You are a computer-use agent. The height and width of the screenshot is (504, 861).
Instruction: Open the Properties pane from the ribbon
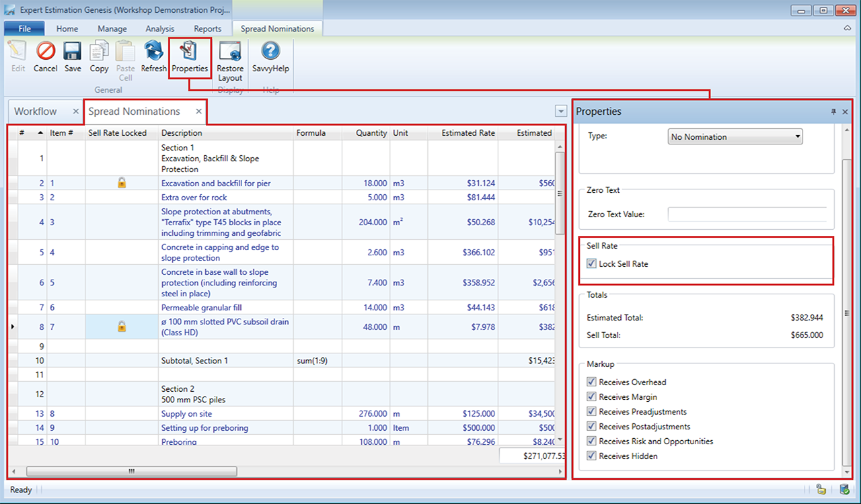pyautogui.click(x=190, y=52)
